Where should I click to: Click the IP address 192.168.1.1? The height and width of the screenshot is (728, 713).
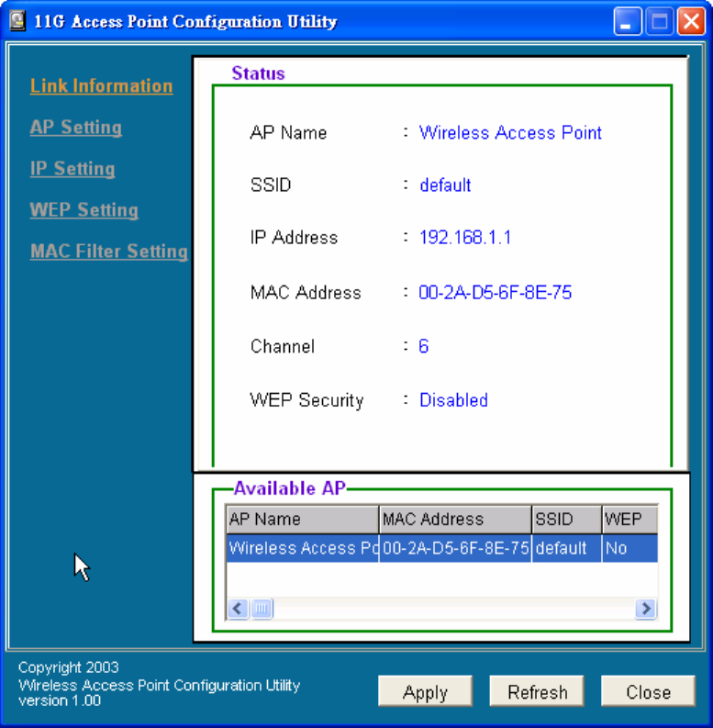(464, 238)
